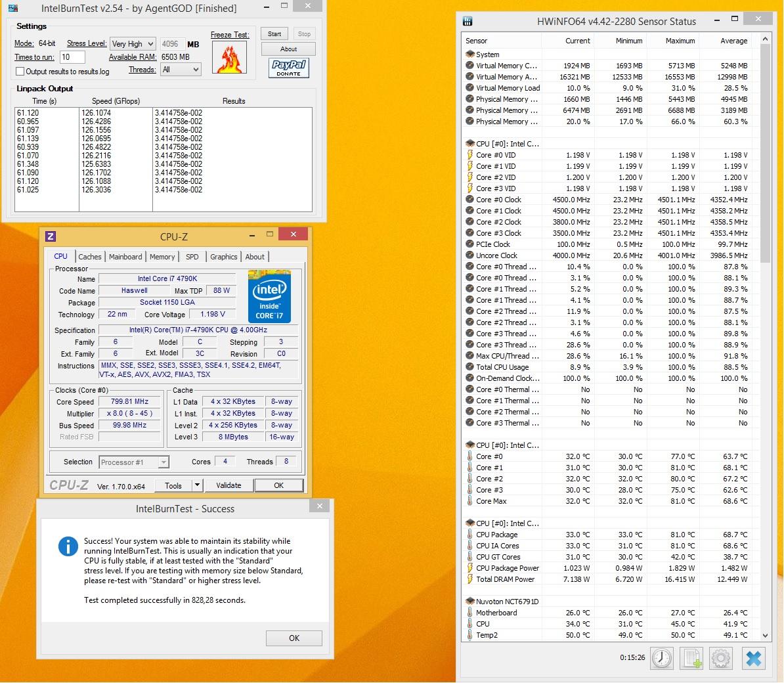Click the Linpack speed value 126.4822
The width and height of the screenshot is (784, 683).
pyautogui.click(x=96, y=147)
